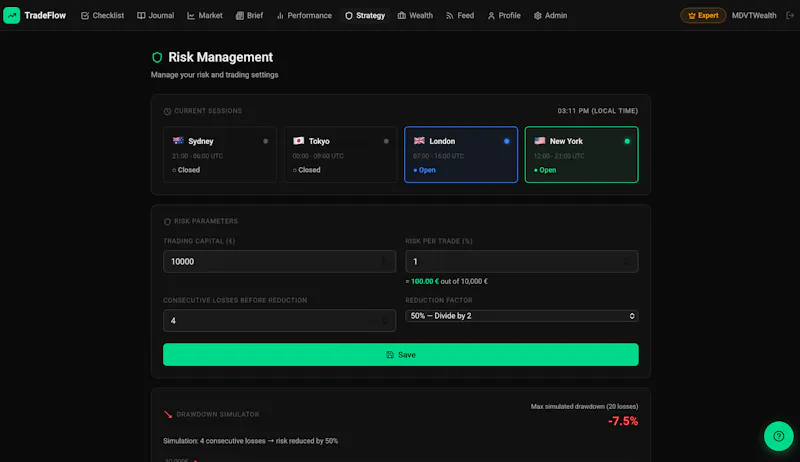Screen dimensions: 800x462
Task: Click the 03:11 PM local time text
Action: 597,111
